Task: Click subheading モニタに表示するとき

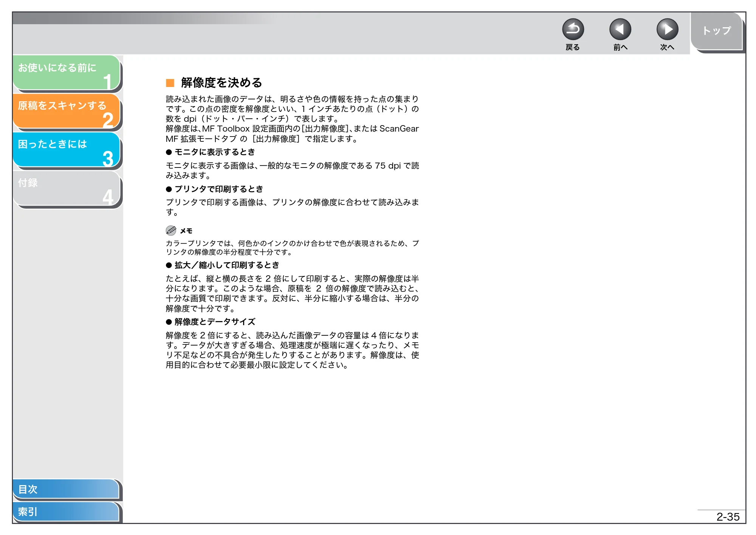Action: 215,152
